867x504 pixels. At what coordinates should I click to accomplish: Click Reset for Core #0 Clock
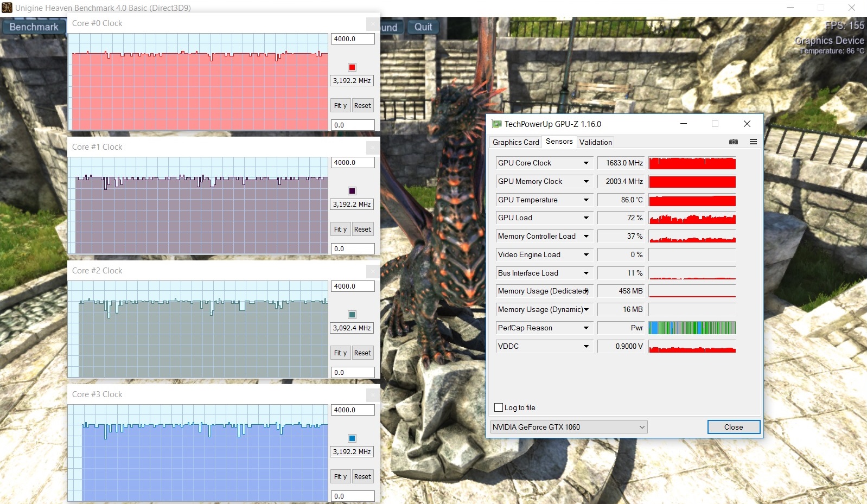point(362,105)
